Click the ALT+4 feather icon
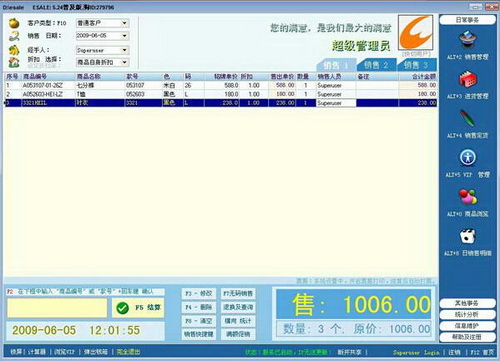Viewport: 500px width, 361px height. 468,118
